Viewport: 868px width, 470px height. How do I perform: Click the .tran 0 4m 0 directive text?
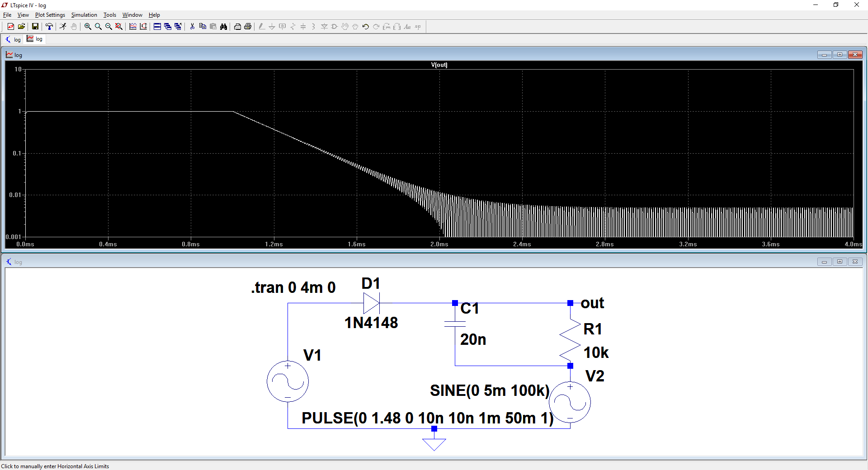pos(293,287)
